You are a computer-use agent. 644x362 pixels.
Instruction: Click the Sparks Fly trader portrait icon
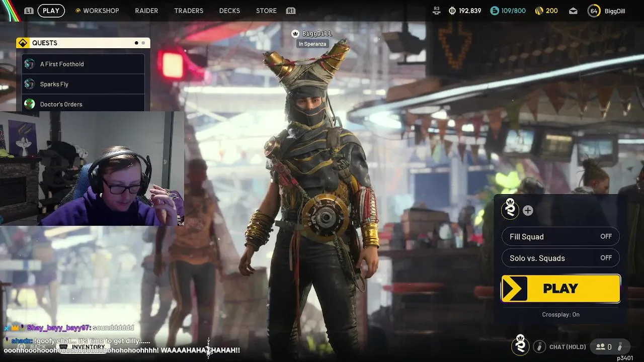(30, 84)
